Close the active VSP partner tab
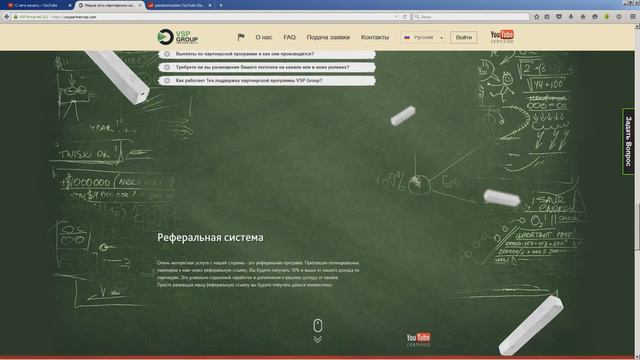Viewport: 640px width, 360px height. point(140,5)
